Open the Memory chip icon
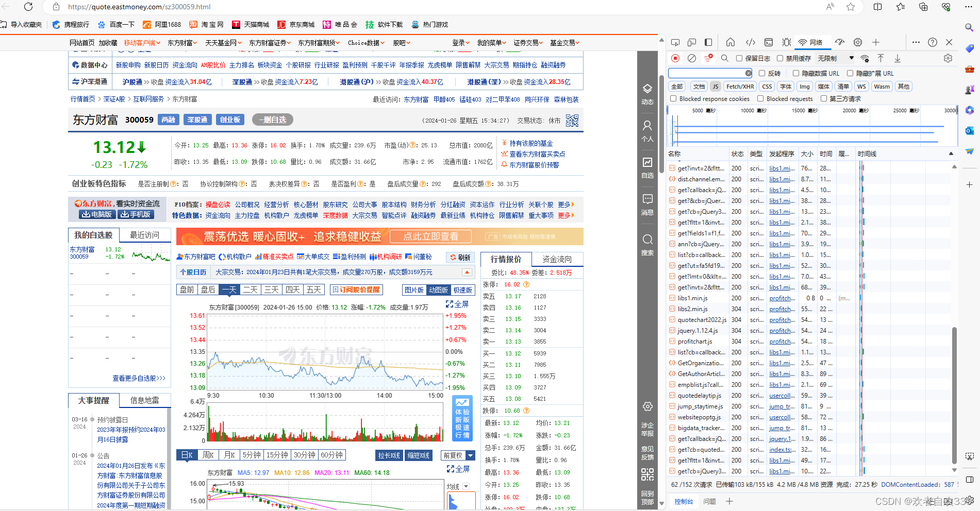The height and width of the screenshot is (511, 980). 858,42
